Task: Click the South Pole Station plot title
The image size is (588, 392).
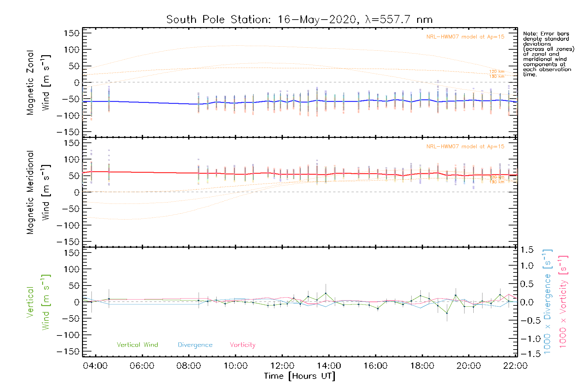Action: point(299,20)
